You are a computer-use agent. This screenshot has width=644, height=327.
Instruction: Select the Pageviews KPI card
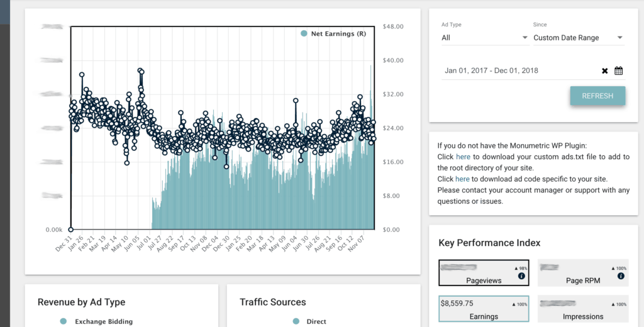tap(484, 273)
